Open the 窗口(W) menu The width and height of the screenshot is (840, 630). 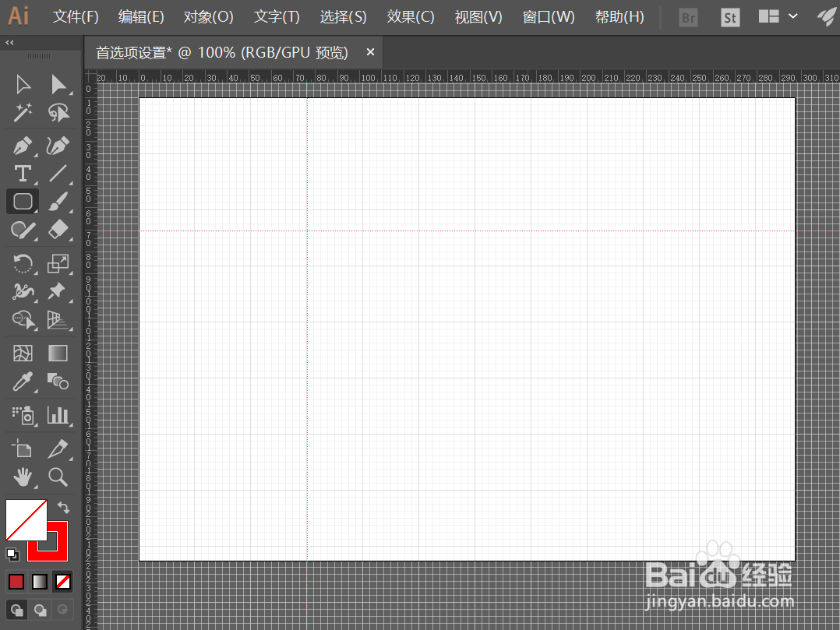pos(549,17)
